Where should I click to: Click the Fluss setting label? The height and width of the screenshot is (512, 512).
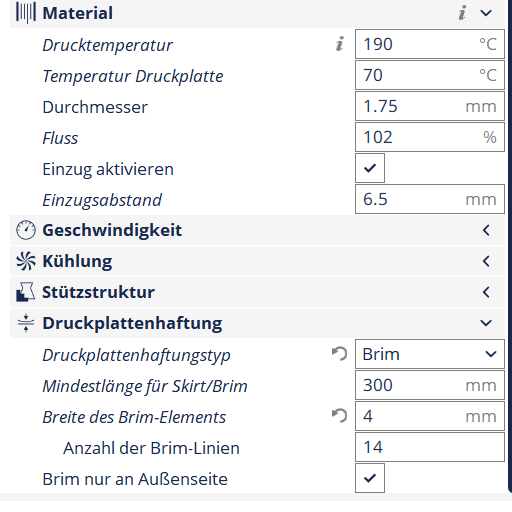[60, 138]
